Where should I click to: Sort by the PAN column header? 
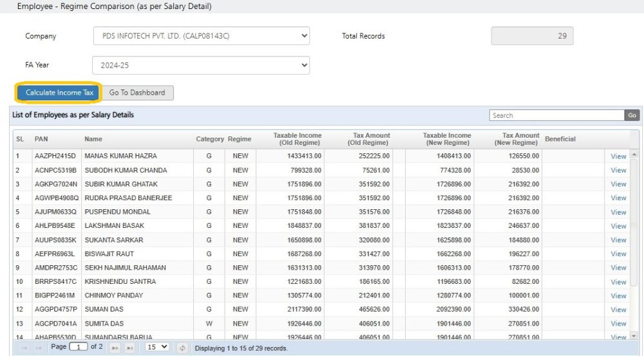pyautogui.click(x=41, y=139)
